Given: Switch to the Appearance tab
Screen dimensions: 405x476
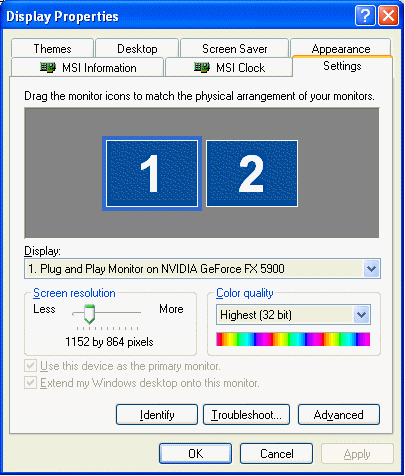Looking at the screenshot, I should coord(341,49).
